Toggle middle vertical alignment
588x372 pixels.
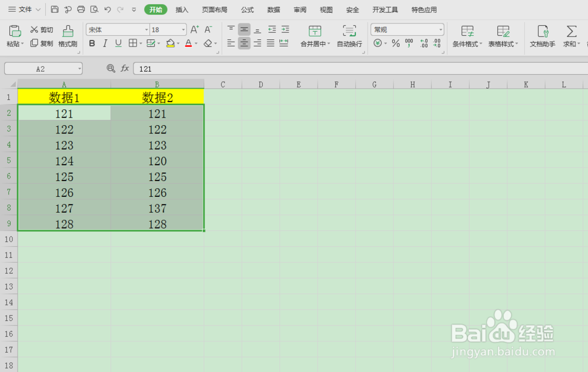pyautogui.click(x=244, y=29)
